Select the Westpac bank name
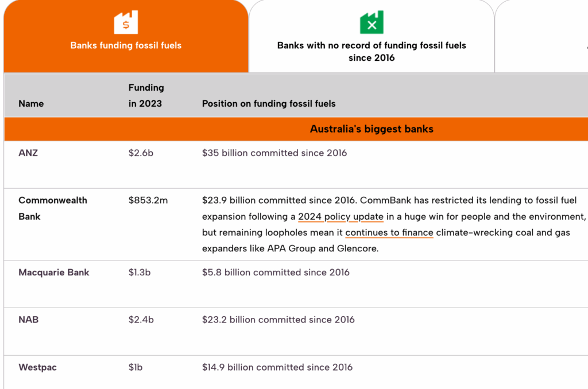Screen dimensions: 588x389 point(37,367)
